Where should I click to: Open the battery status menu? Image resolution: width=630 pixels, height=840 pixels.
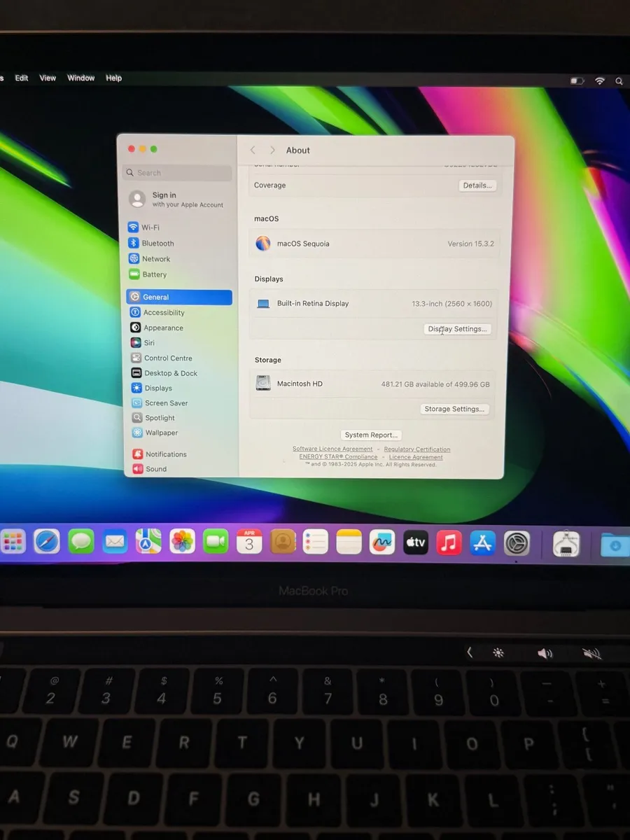click(577, 81)
